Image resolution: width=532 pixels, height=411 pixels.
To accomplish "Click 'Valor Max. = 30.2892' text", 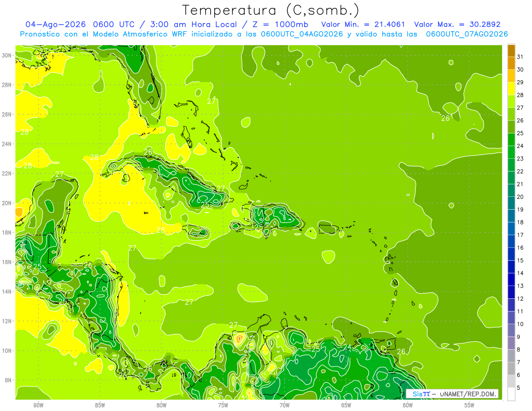I will point(457,24).
